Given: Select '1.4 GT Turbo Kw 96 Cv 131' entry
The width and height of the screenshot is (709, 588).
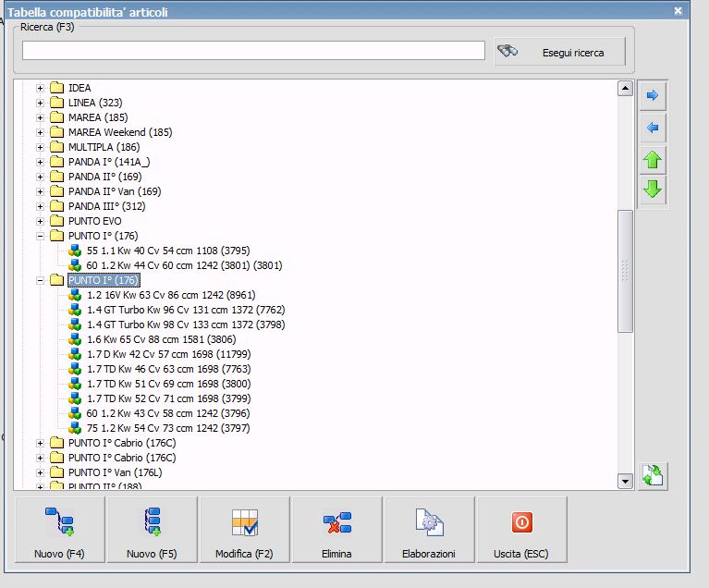Looking at the screenshot, I should (x=186, y=310).
